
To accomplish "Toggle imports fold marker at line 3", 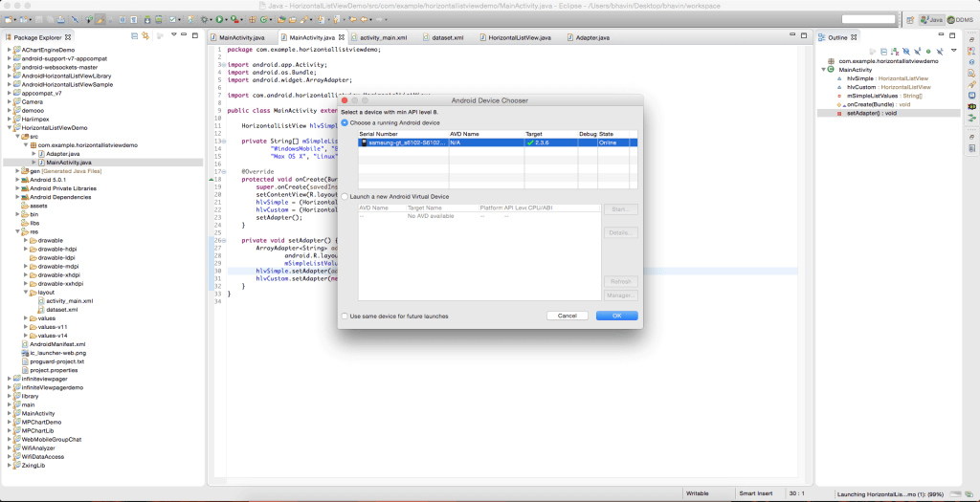I will click(x=222, y=64).
